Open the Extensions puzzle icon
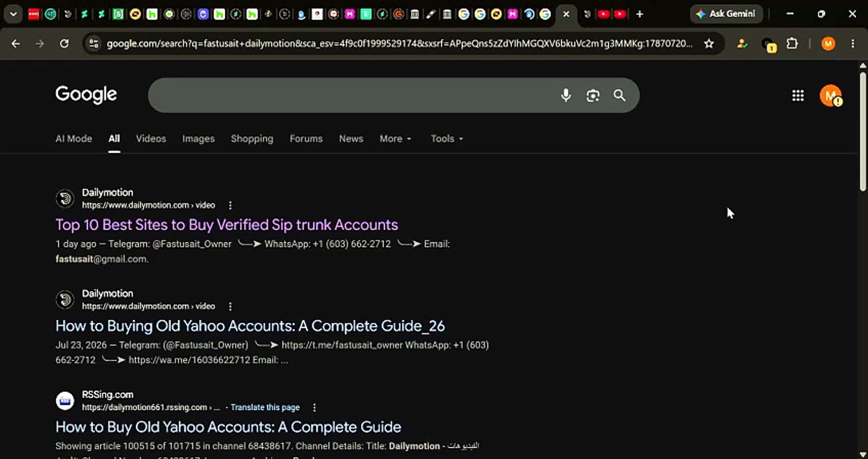 (792, 43)
